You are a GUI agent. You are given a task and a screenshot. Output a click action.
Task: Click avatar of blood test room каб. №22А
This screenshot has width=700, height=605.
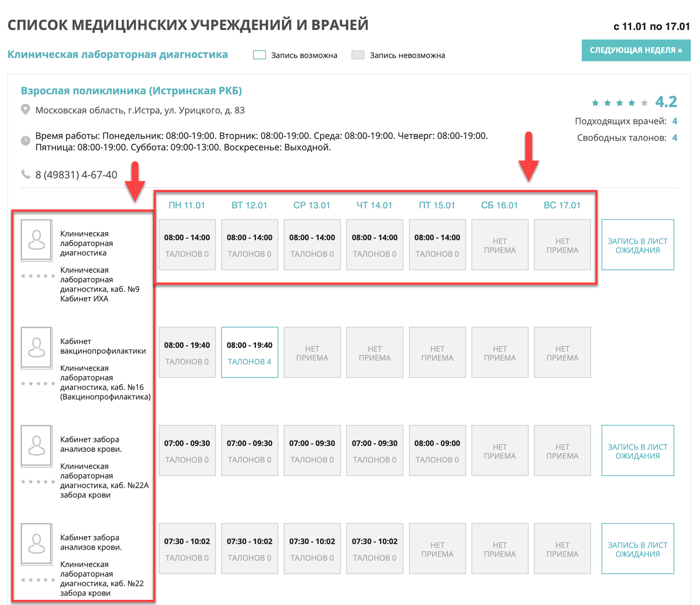[x=36, y=446]
